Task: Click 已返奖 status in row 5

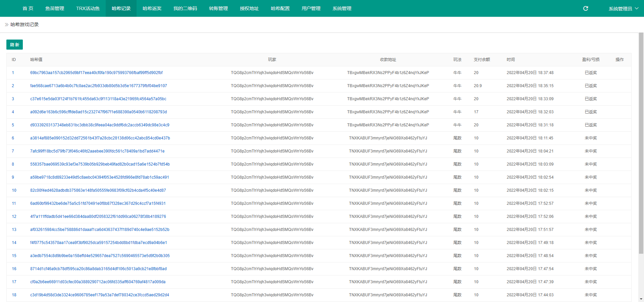Action: (591, 125)
